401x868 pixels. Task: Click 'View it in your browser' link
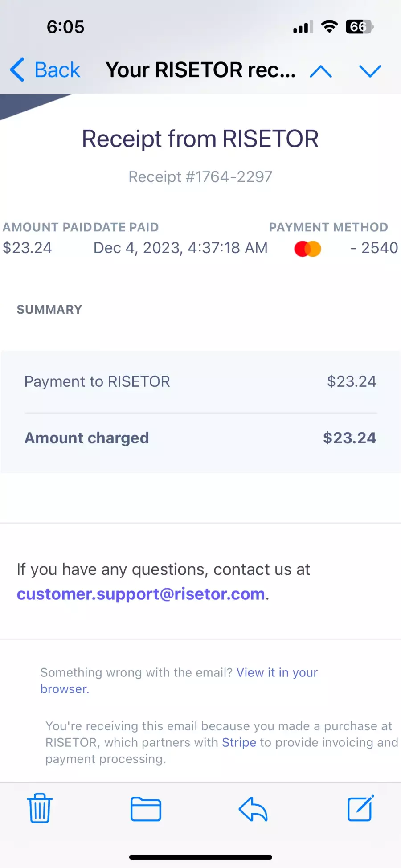point(179,680)
